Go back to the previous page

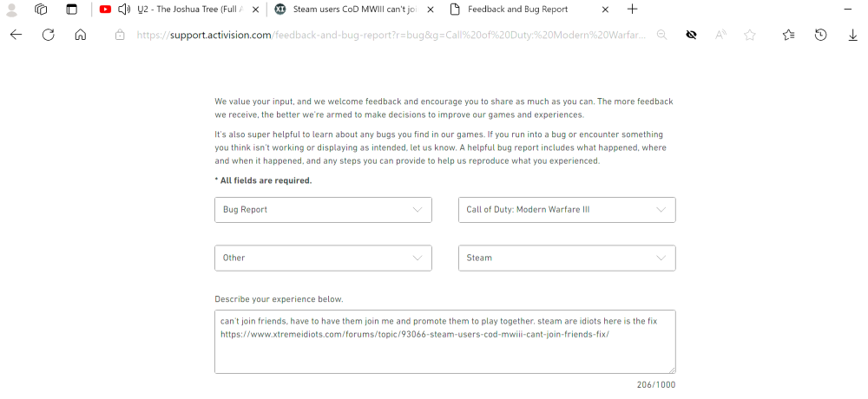tap(16, 35)
